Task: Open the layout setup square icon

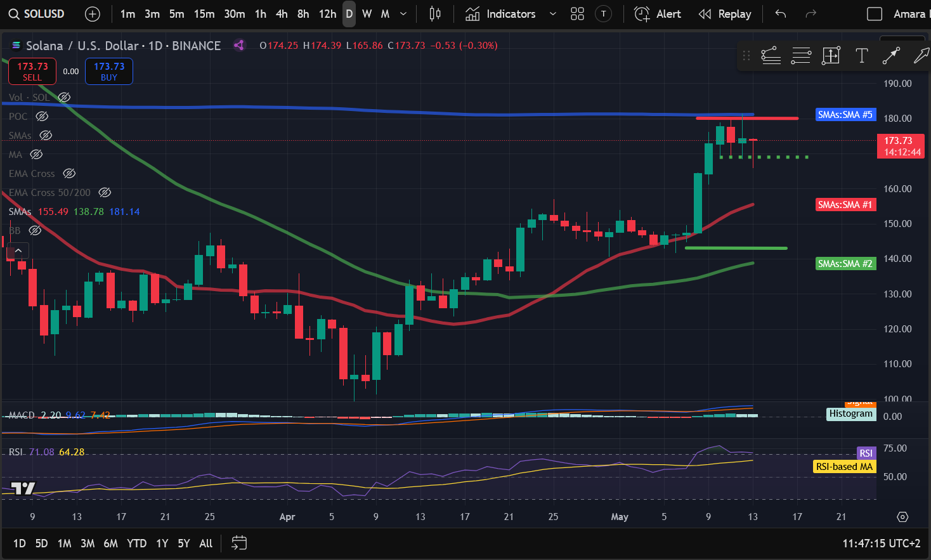Action: (875, 14)
